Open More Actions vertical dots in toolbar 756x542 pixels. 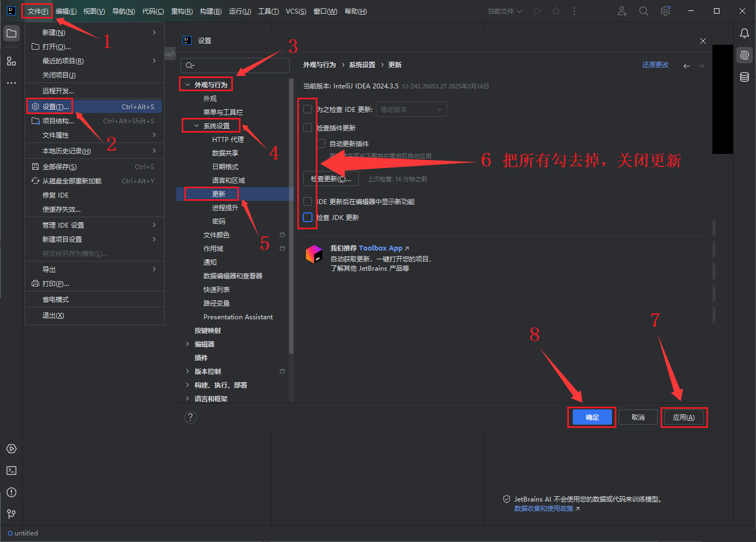click(574, 11)
